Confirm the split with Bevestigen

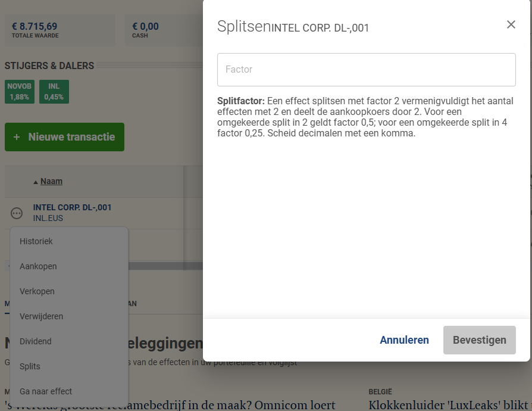(479, 340)
